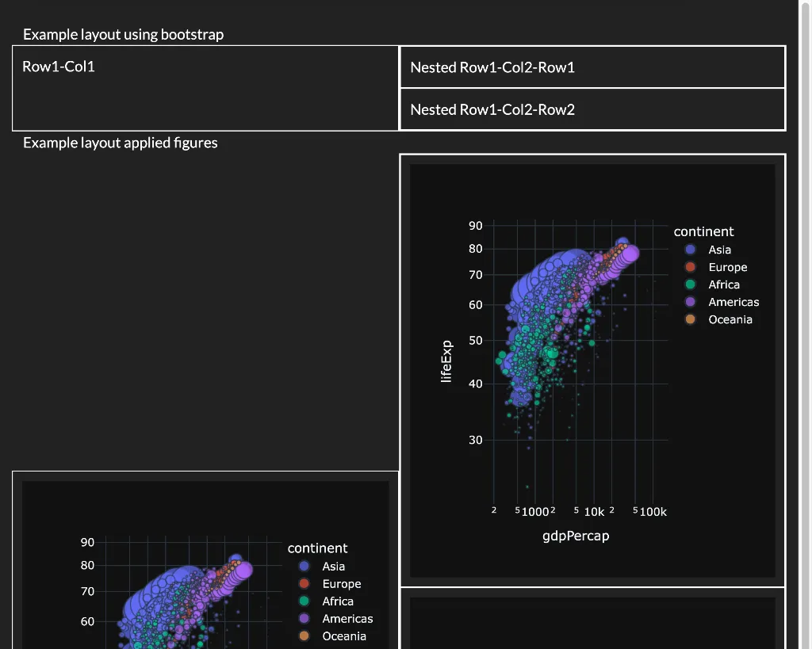
Task: Click the page's vertical scrollbar
Action: 805,317
